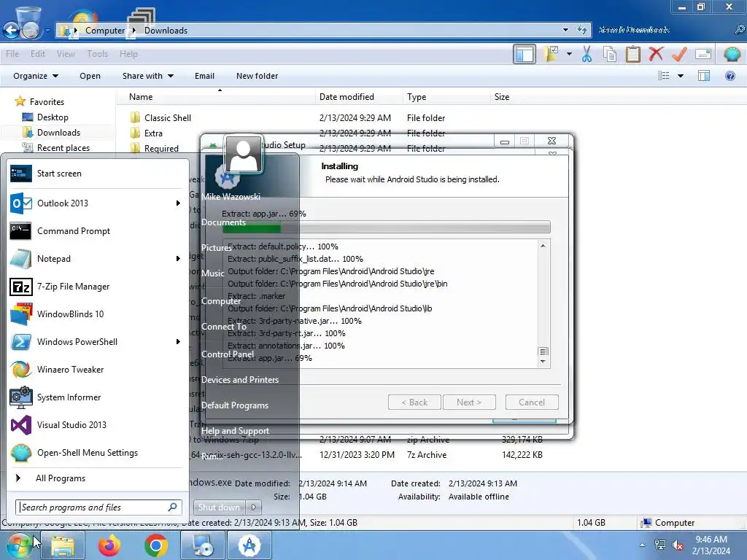Click the folder options icon in toolbar
Viewport: 747px width, 560px height.
(x=551, y=54)
